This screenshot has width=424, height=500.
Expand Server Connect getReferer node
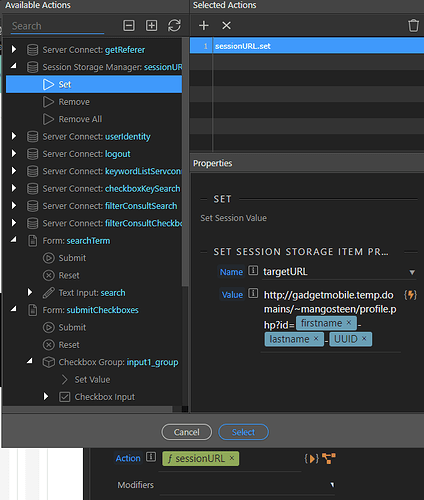click(14, 49)
